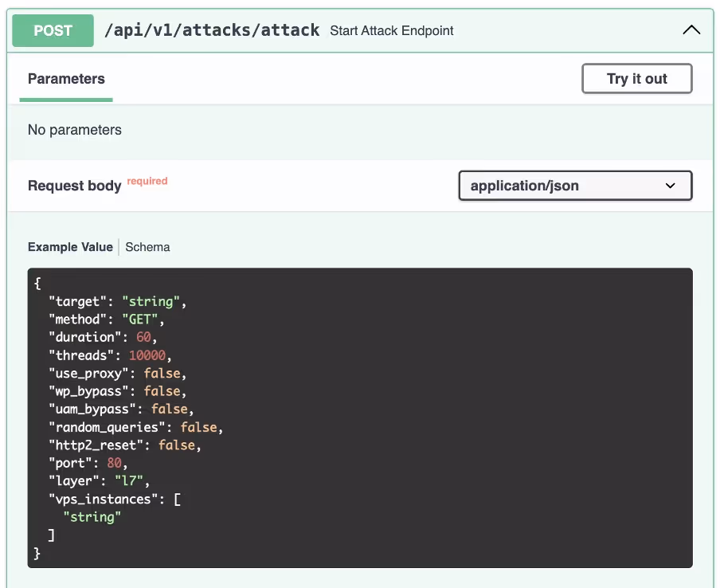The image size is (720, 588).
Task: Click the "layer": "l7" line
Action: pyautogui.click(x=100, y=481)
